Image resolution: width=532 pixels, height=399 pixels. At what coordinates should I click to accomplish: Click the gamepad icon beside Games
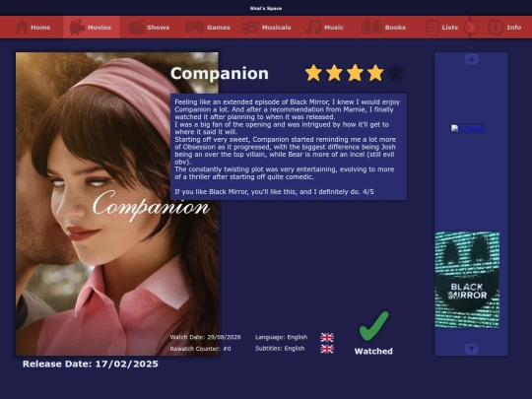tap(194, 28)
